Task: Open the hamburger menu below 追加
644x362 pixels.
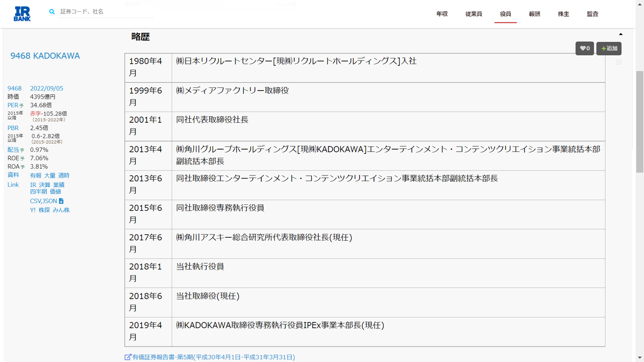Action: (619, 62)
